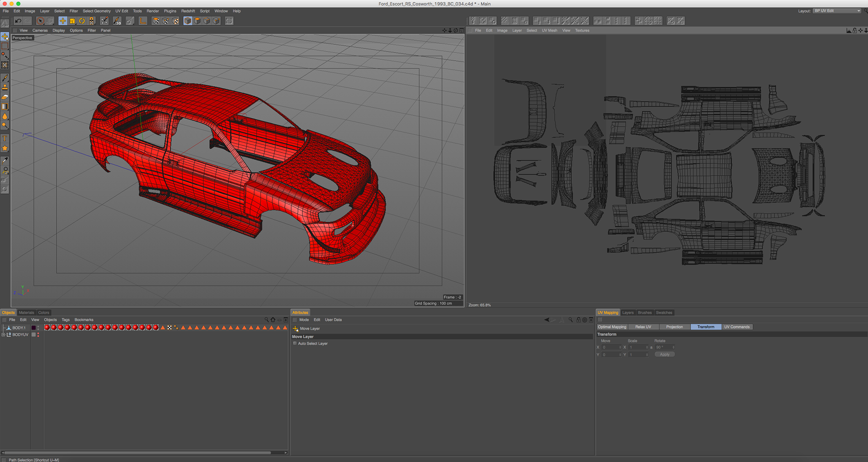868x462 pixels.
Task: Open the UV Mesh menu in texture view
Action: (549, 31)
